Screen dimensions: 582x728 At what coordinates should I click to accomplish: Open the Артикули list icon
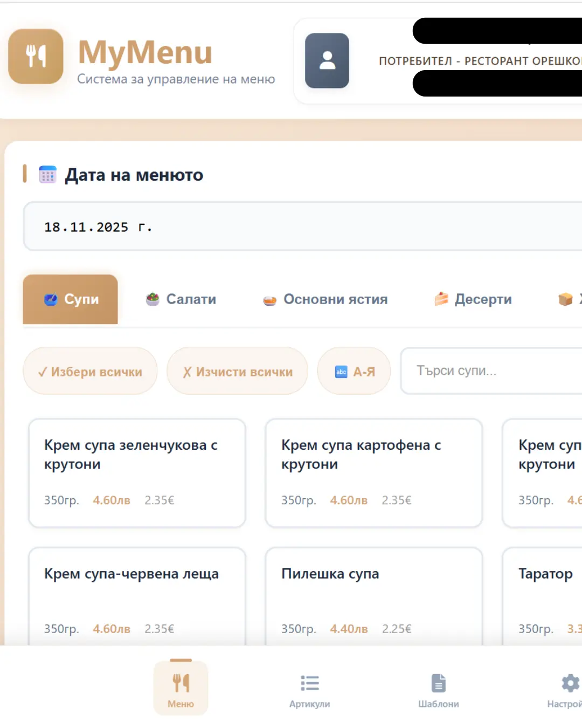click(310, 683)
